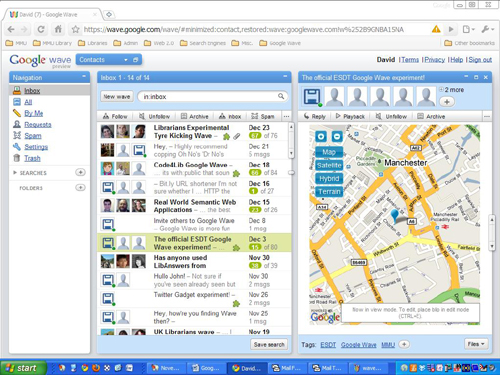Click Reply in the wave toolbar
This screenshot has height=375, width=500.
pos(314,116)
